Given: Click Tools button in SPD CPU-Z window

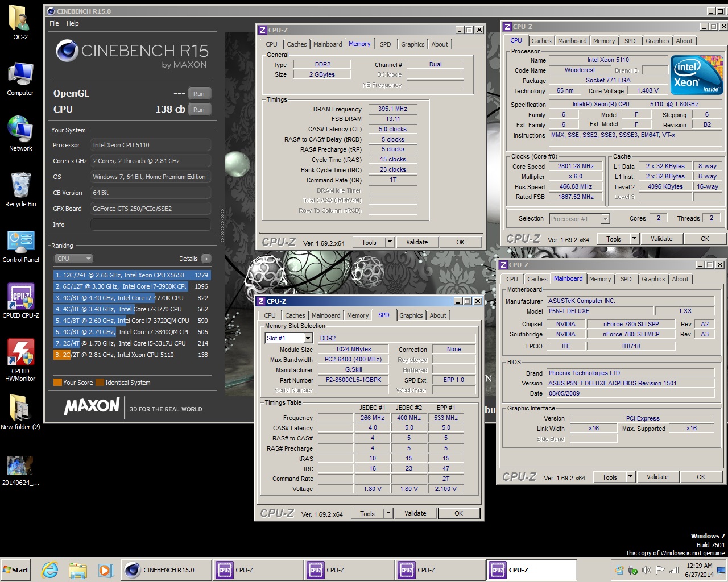Looking at the screenshot, I should tap(367, 513).
